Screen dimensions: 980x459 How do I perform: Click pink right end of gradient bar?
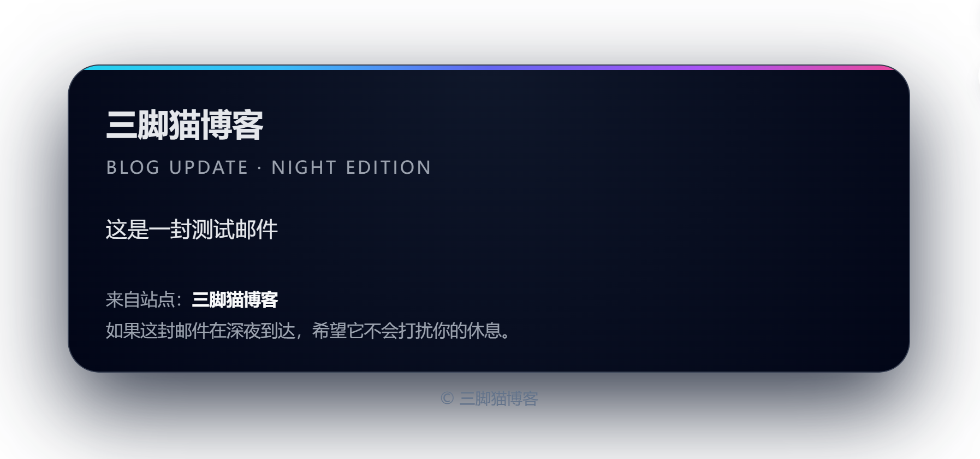tap(879, 68)
